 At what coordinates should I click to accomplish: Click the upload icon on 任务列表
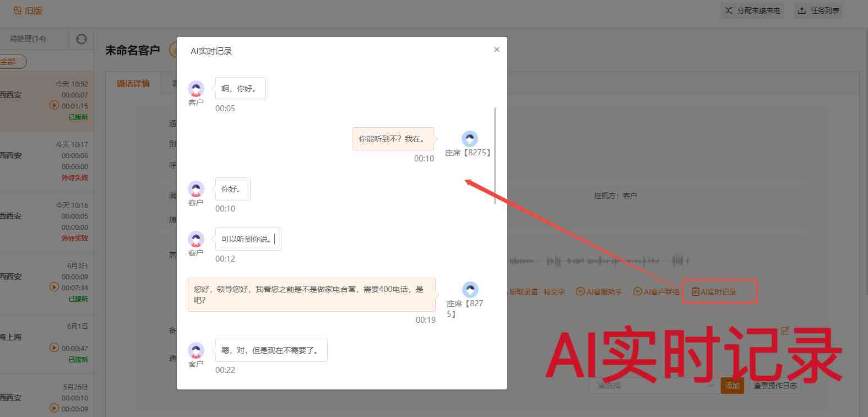pos(802,10)
